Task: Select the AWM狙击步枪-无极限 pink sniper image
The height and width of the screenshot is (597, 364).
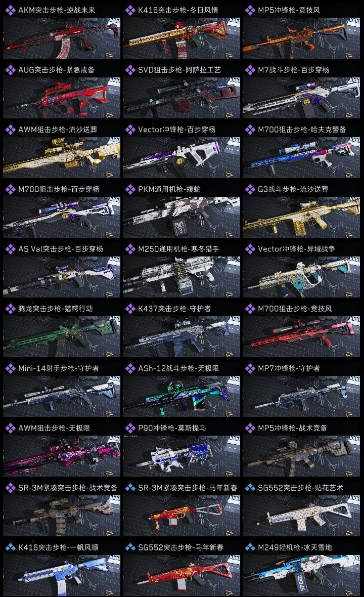Action: (62, 456)
